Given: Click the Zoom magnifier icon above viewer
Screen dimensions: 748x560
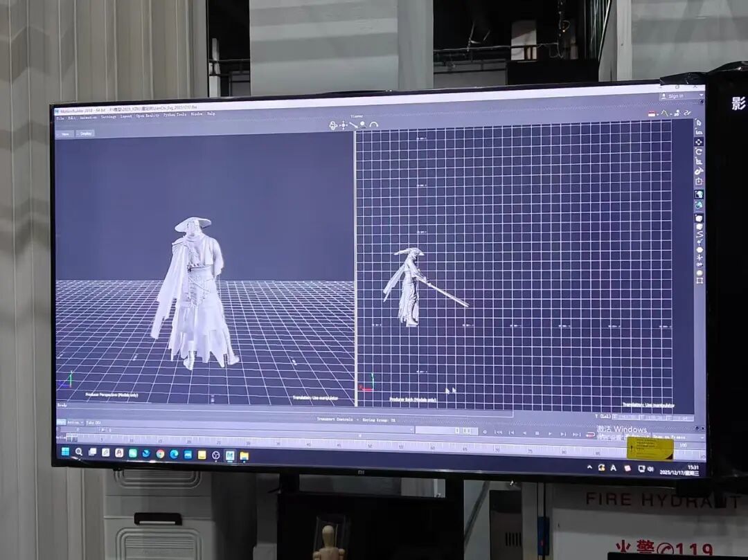Looking at the screenshot, I should tap(362, 125).
